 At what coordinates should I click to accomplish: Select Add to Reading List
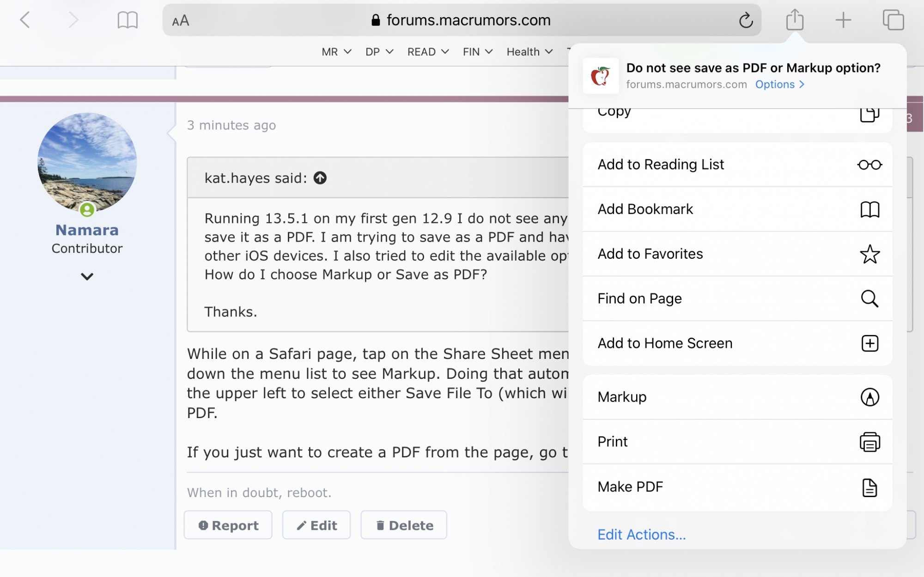(737, 164)
